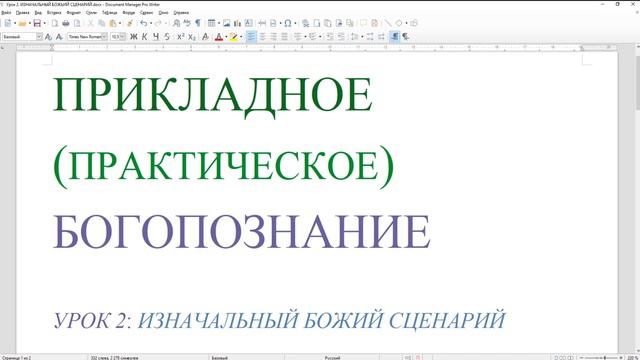This screenshot has height=360, width=640.
Task: Open the Файл menu
Action: click(x=6, y=13)
